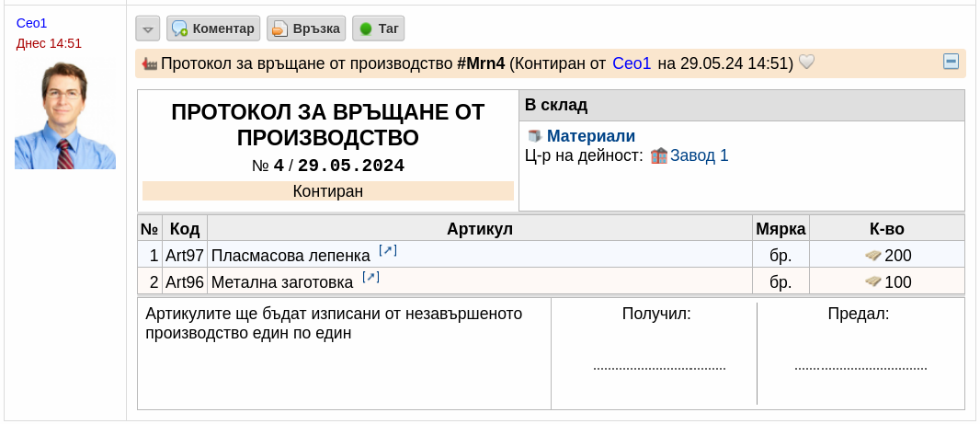
Task: Open the Ceo1 author link above avatar
Action: (32, 23)
